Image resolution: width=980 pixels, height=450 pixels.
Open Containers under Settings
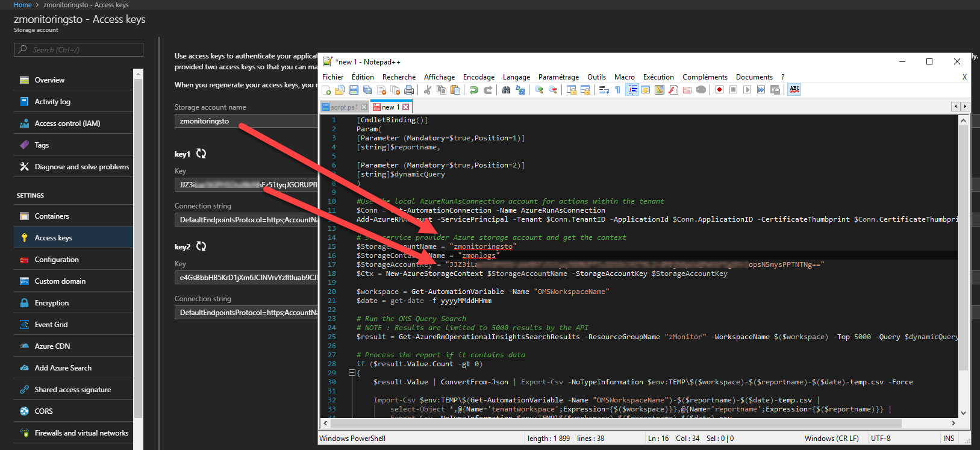[73, 216]
